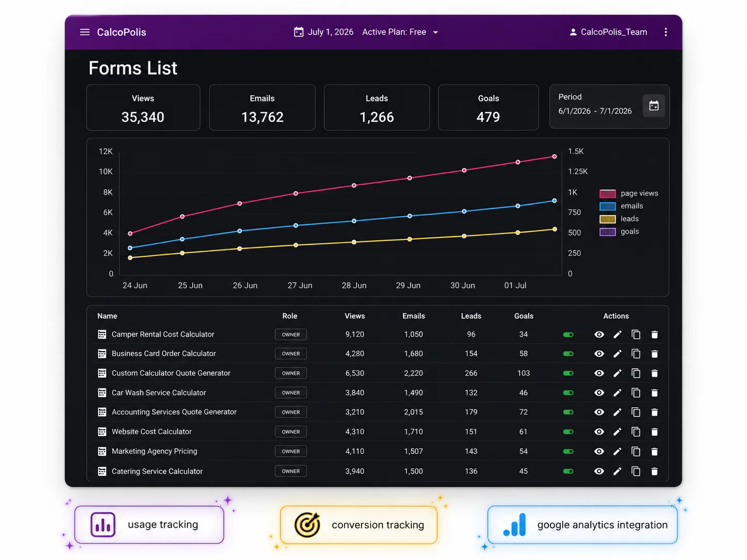
Task: Delete the Accounting Services Quote Generator
Action: click(x=655, y=412)
